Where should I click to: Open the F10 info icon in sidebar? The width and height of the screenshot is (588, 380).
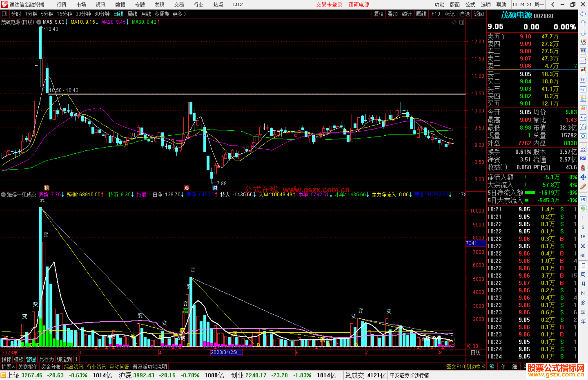[x=583, y=89]
